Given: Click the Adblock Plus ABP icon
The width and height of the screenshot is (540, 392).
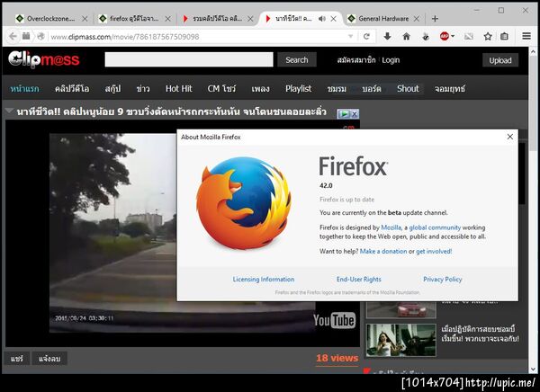Looking at the screenshot, I should [x=445, y=36].
